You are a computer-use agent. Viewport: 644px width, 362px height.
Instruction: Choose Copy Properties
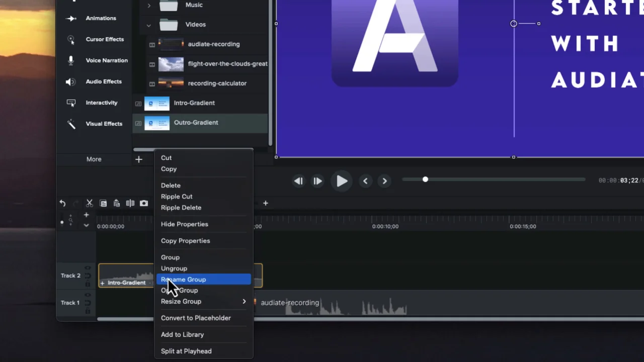(186, 241)
